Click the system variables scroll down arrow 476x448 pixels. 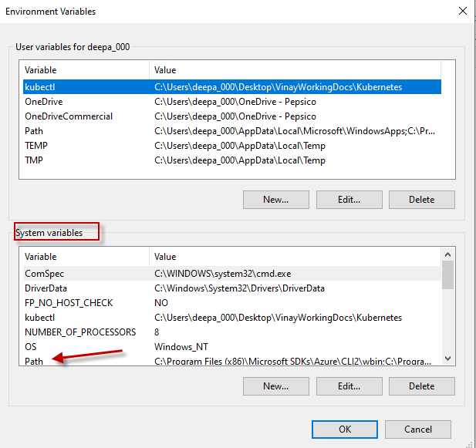click(x=447, y=359)
